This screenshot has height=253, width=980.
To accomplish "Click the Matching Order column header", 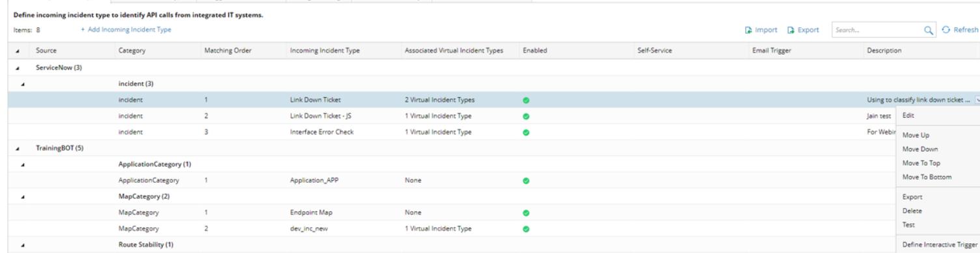I will pyautogui.click(x=228, y=51).
